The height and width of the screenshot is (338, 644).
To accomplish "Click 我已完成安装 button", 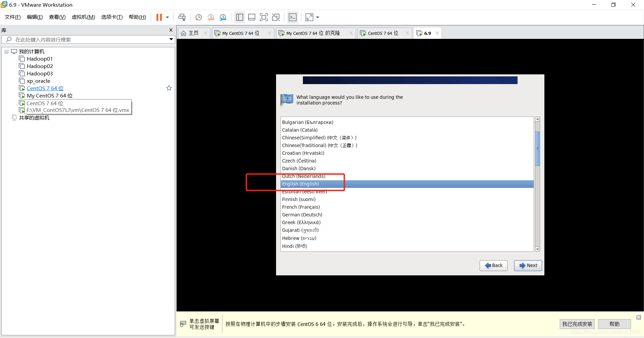I will (x=577, y=324).
